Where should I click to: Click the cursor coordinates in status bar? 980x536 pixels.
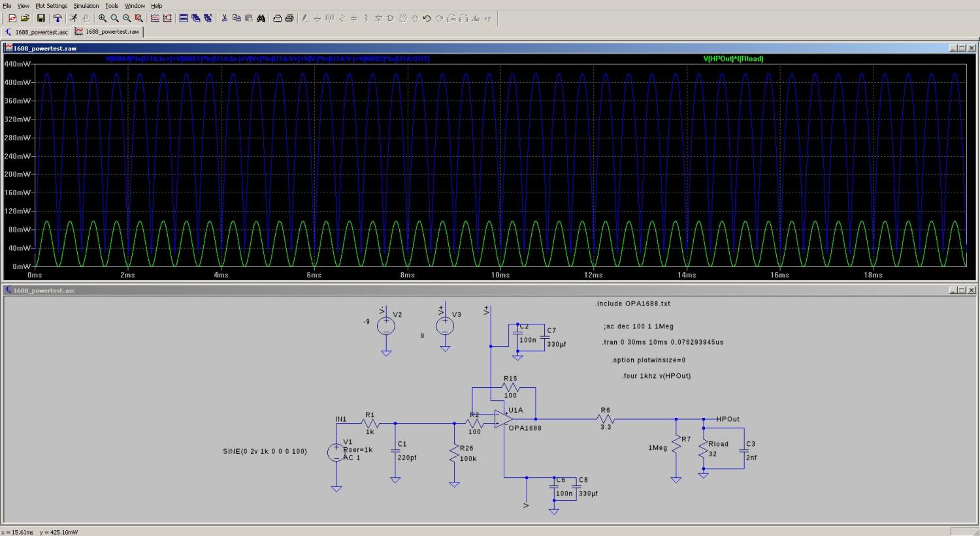coord(40,532)
